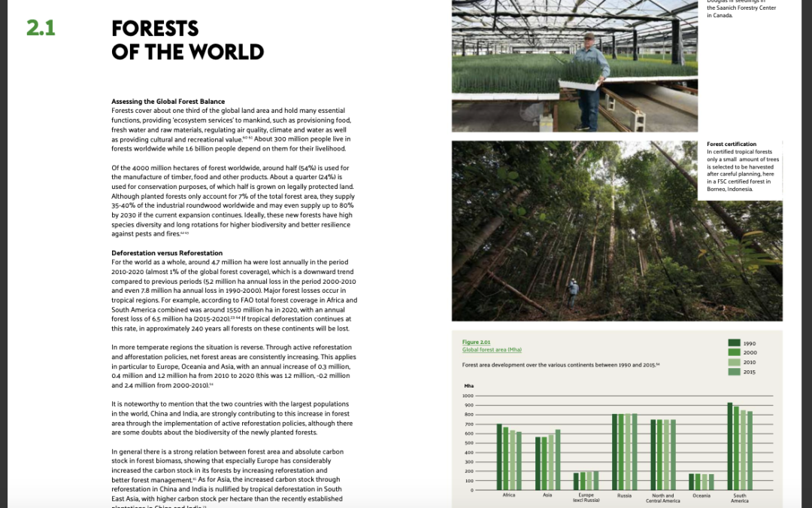Click the 200 value on the Mha axis
The image size is (812, 508).
pos(469,471)
